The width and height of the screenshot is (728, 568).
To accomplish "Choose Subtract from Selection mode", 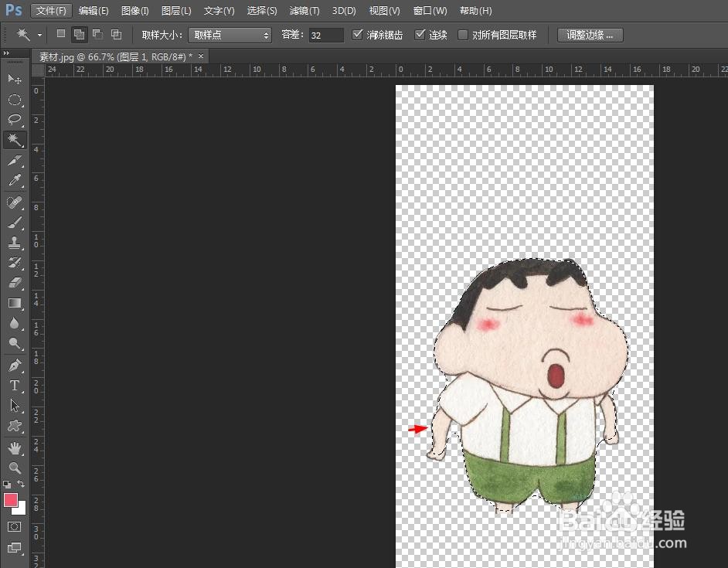I will (98, 34).
